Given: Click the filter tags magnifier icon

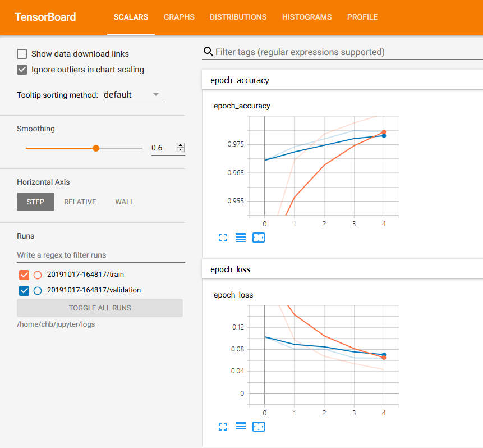Looking at the screenshot, I should pos(208,51).
